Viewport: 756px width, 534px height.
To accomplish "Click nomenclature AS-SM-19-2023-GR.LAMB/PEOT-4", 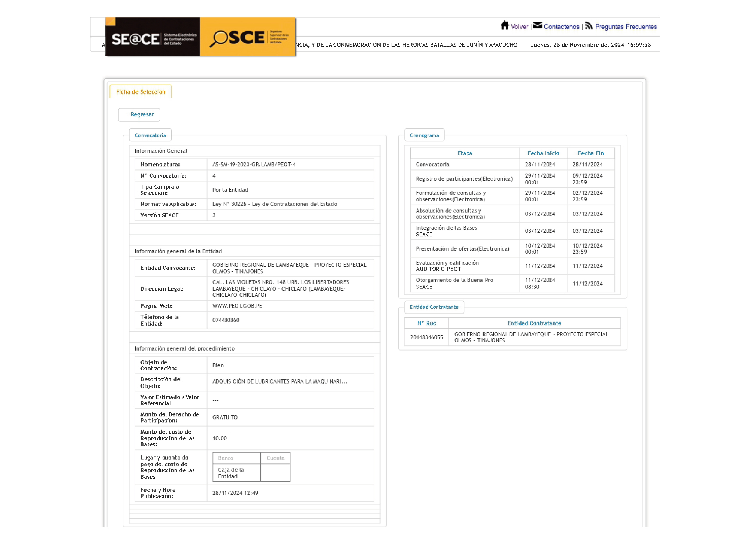I will coord(254,165).
